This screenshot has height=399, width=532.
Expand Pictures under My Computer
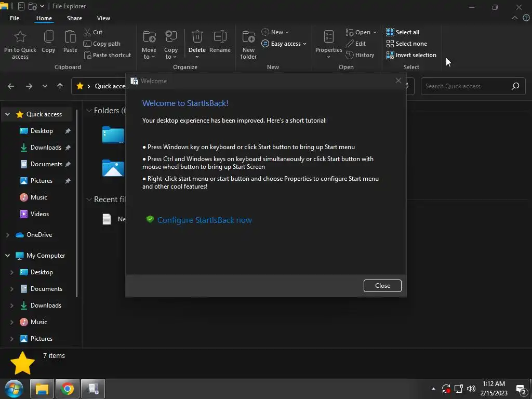click(11, 339)
